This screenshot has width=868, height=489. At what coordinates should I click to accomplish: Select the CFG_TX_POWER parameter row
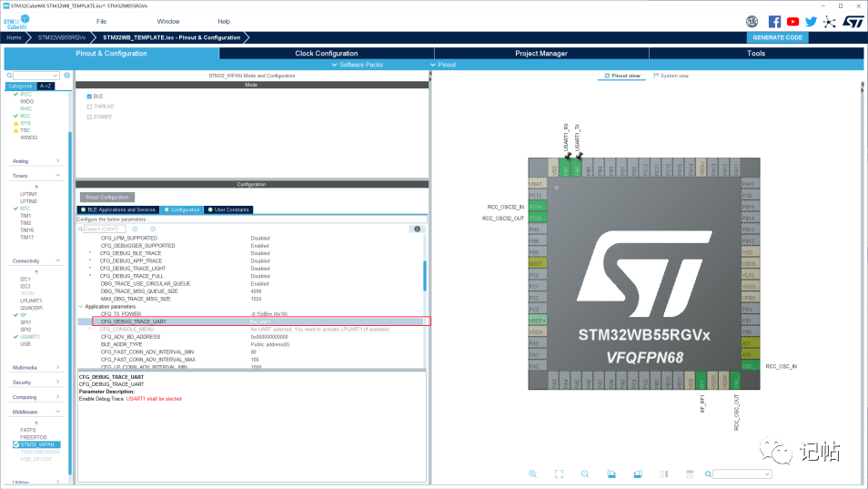tap(251, 314)
